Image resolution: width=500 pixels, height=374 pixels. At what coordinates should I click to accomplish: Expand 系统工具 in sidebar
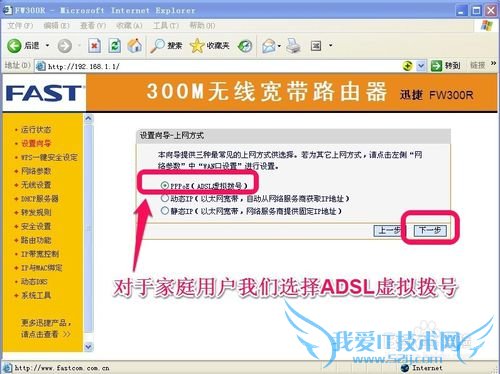click(x=36, y=295)
